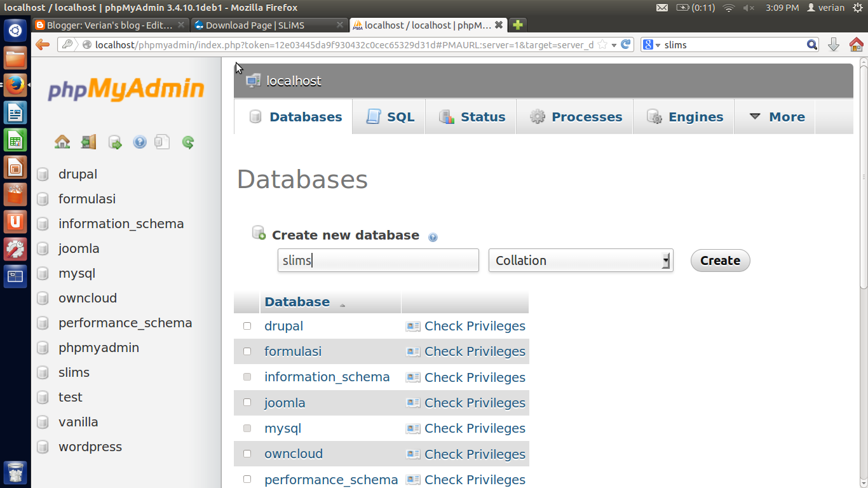Reload the navigation frame icon

tap(188, 142)
